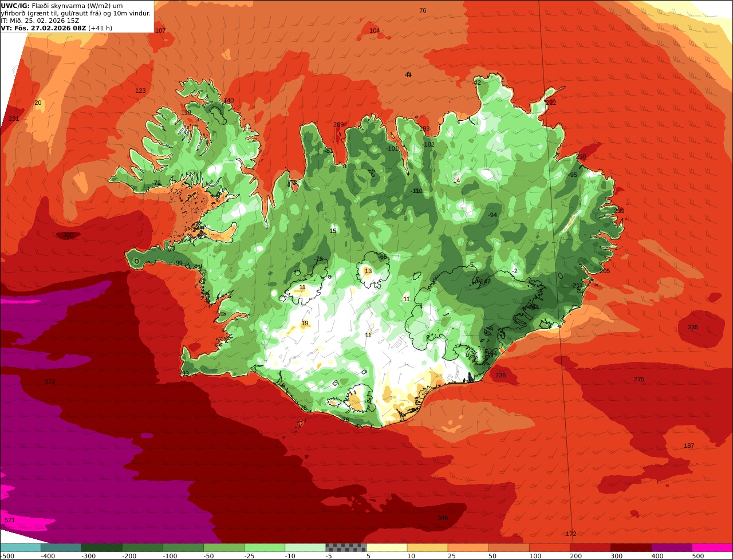This screenshot has height=560, width=733.
Task: Click the '205' flux value at the east coast
Action: [605, 271]
